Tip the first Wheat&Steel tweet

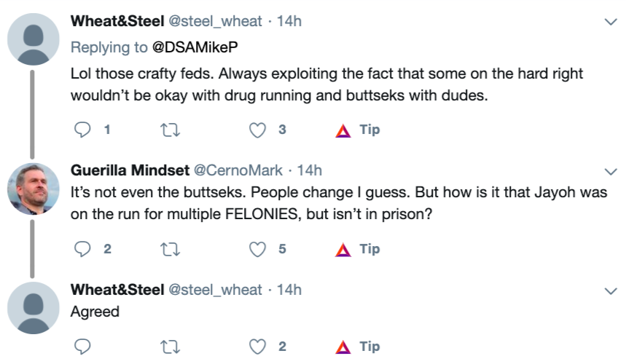pos(359,130)
